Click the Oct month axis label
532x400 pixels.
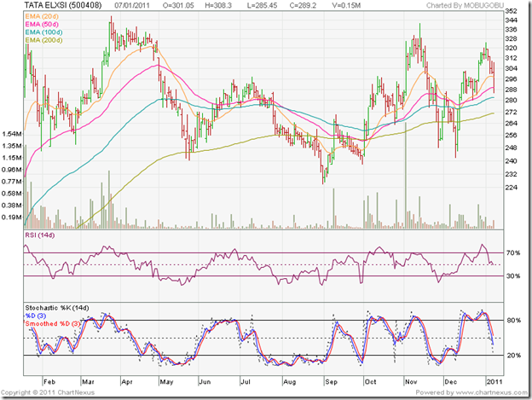(x=370, y=382)
